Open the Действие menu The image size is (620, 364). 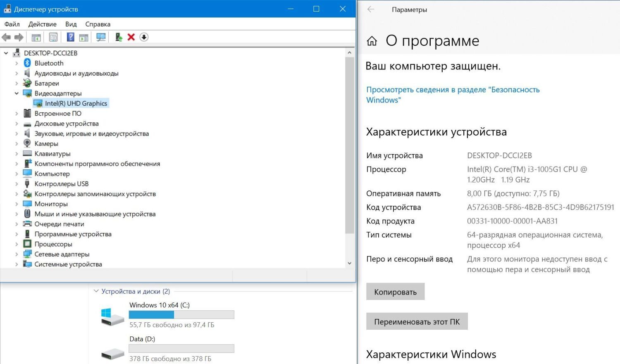coord(42,24)
